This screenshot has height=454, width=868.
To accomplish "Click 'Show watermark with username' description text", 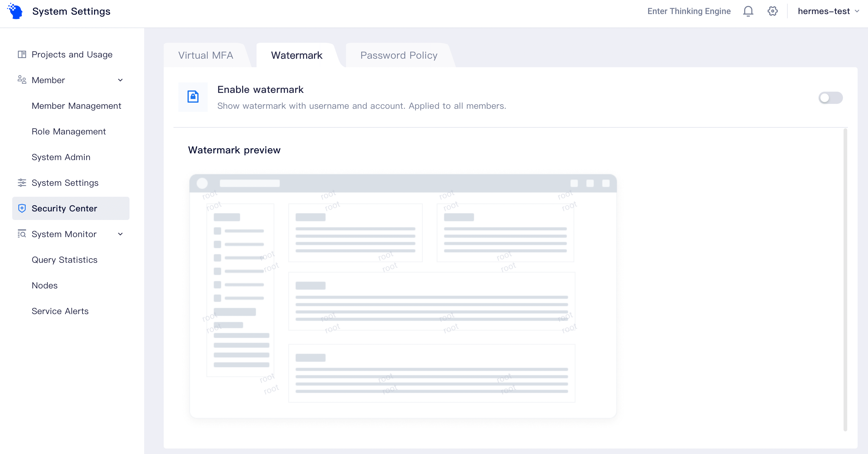I will pos(362,106).
